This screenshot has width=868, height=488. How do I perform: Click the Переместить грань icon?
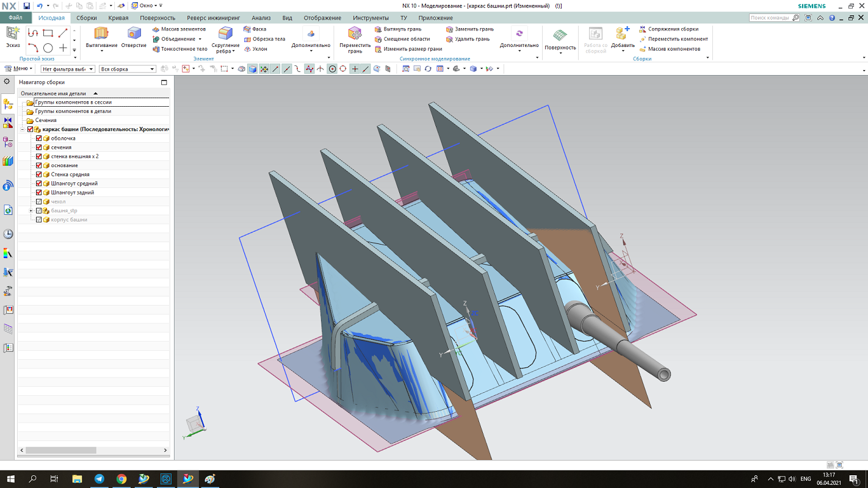coord(355,34)
